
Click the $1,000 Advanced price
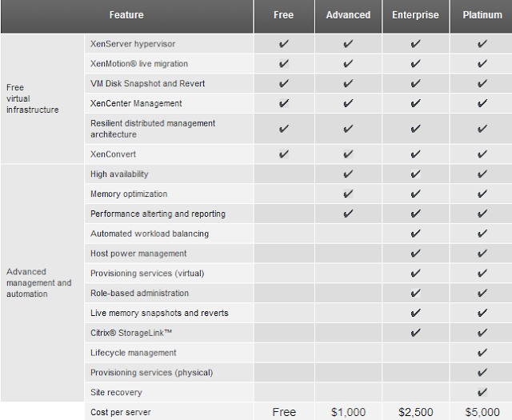348,412
